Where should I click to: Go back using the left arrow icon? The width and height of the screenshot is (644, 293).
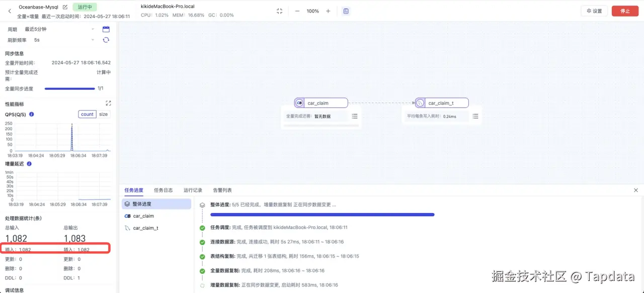click(x=10, y=11)
